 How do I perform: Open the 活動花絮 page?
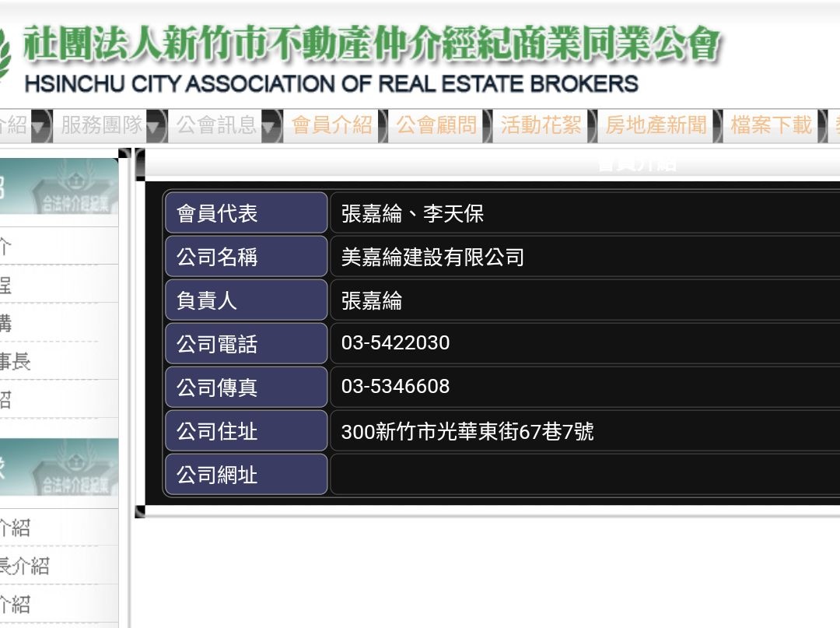click(x=541, y=126)
